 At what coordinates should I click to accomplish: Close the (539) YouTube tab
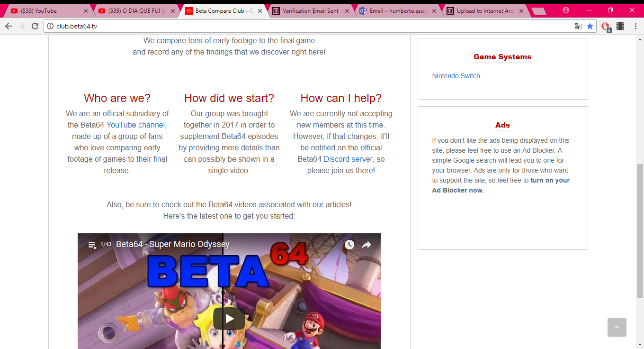pyautogui.click(x=86, y=11)
